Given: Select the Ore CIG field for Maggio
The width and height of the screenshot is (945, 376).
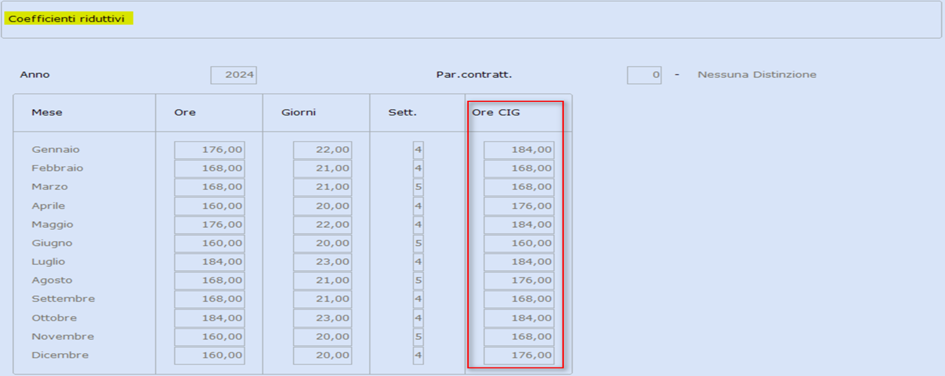Looking at the screenshot, I should 519,225.
